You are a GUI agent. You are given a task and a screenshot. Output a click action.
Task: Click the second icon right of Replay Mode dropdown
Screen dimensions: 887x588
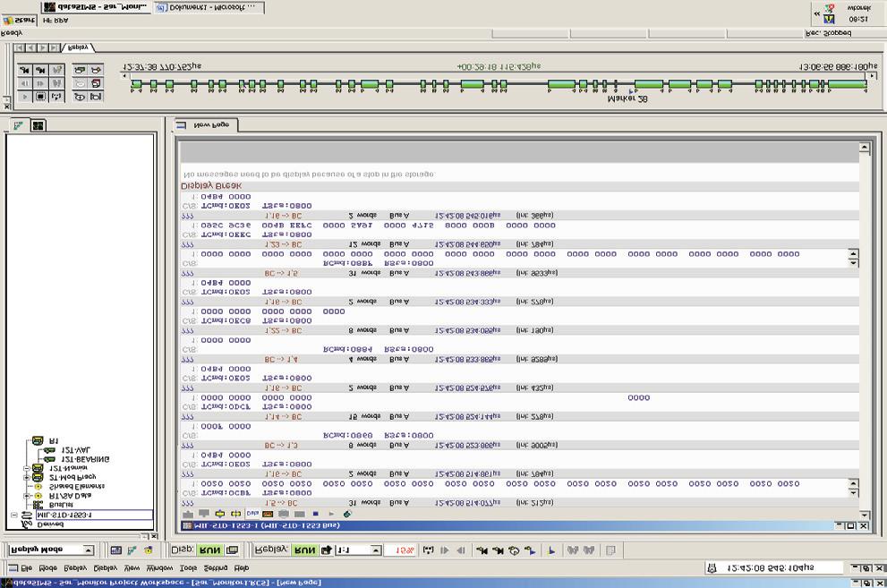click(x=132, y=550)
